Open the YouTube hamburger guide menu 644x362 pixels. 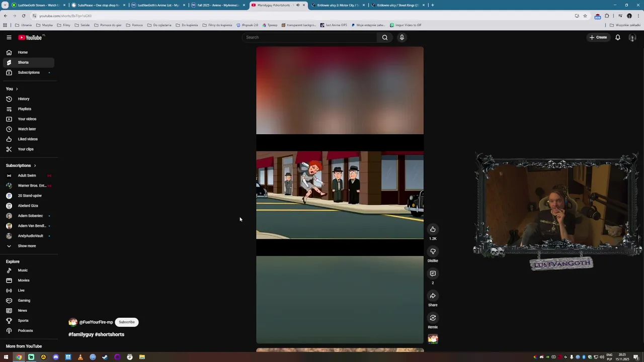tap(9, 37)
